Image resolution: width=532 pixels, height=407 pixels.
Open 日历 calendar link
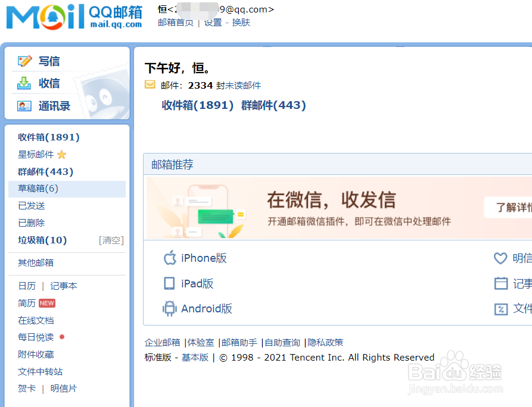coord(27,286)
